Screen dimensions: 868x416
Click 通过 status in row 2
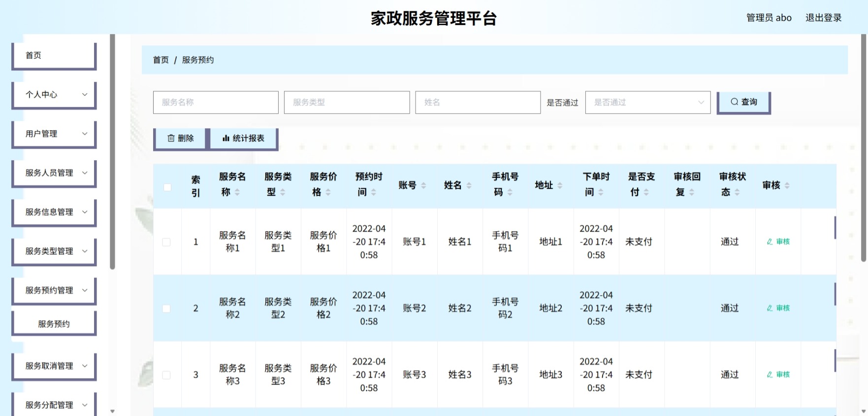(x=730, y=308)
